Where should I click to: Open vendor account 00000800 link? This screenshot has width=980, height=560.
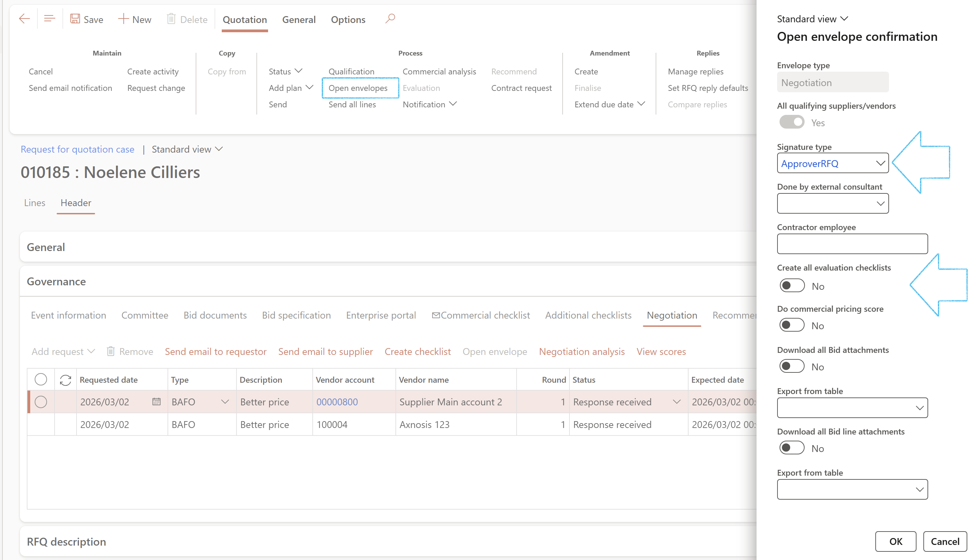[337, 402]
